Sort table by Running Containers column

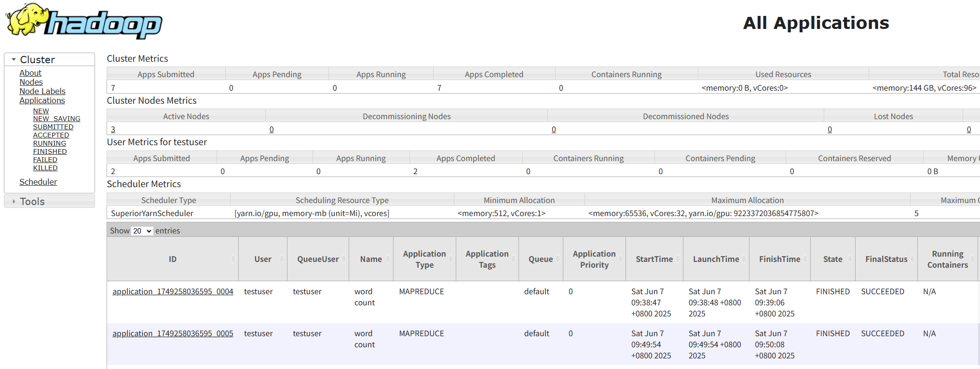(x=947, y=259)
